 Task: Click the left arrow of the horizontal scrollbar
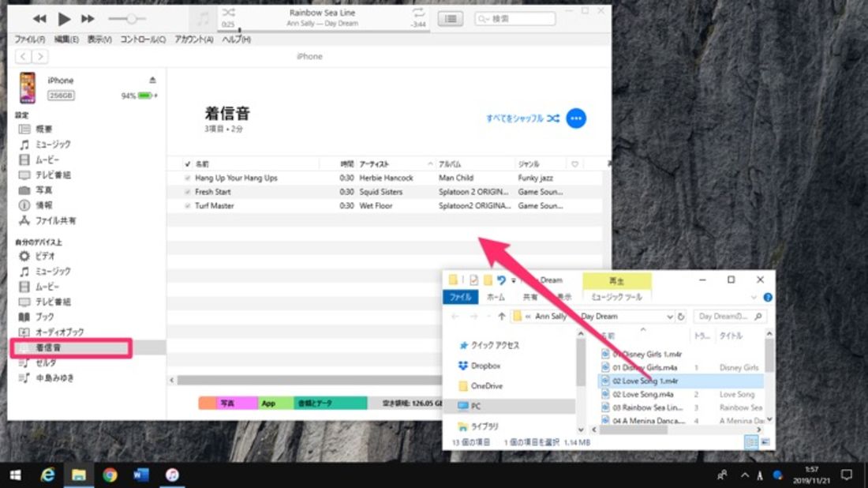pyautogui.click(x=171, y=380)
